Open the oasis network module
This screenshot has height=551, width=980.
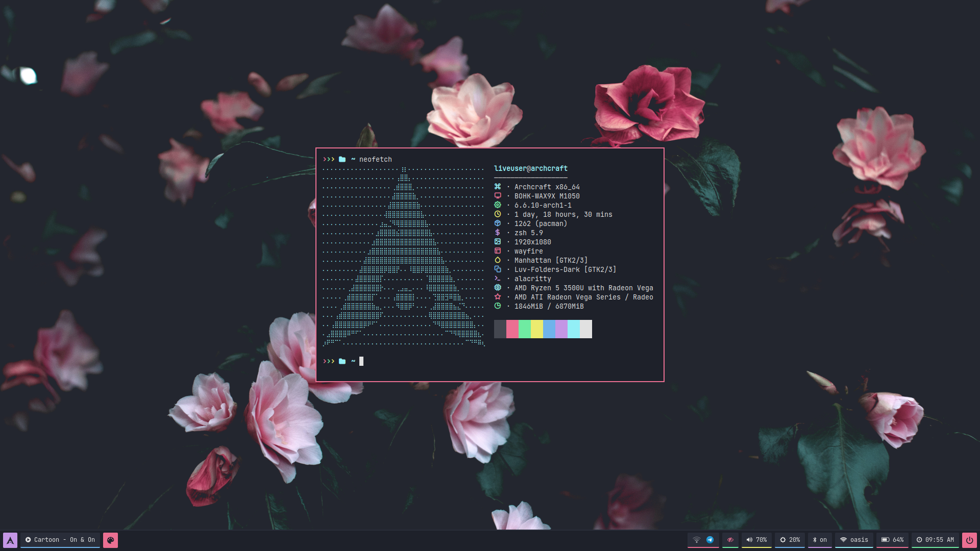[x=854, y=540]
